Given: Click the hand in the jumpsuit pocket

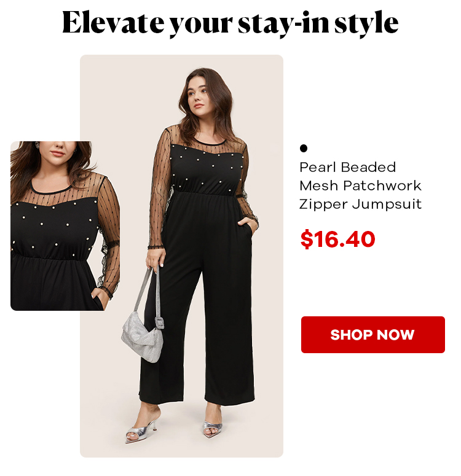Looking at the screenshot, I should coord(248,227).
